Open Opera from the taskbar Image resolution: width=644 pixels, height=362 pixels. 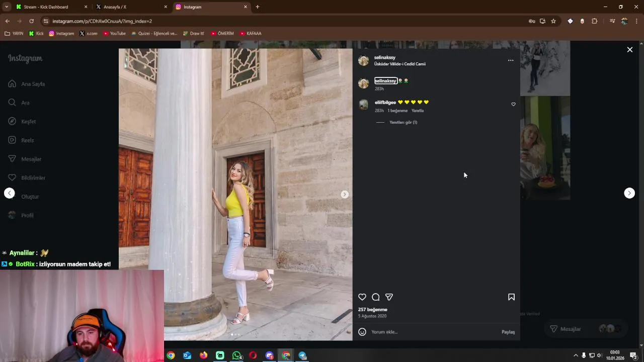pos(253,355)
